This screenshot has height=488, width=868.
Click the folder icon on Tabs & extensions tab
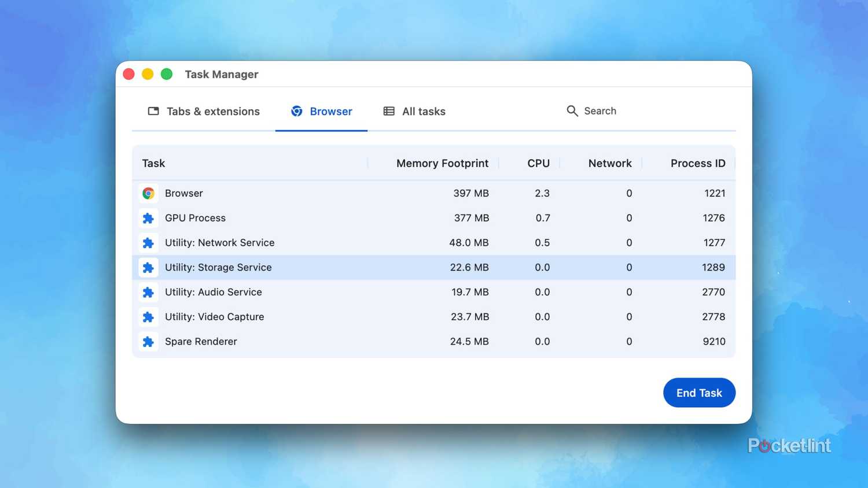153,111
